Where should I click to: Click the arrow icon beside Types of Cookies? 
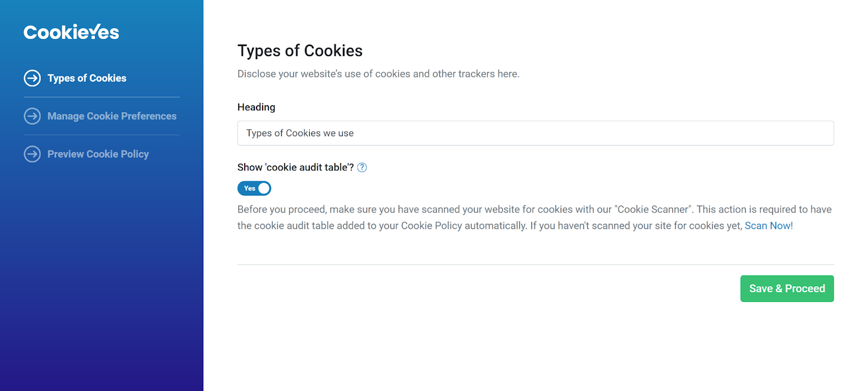[33, 78]
